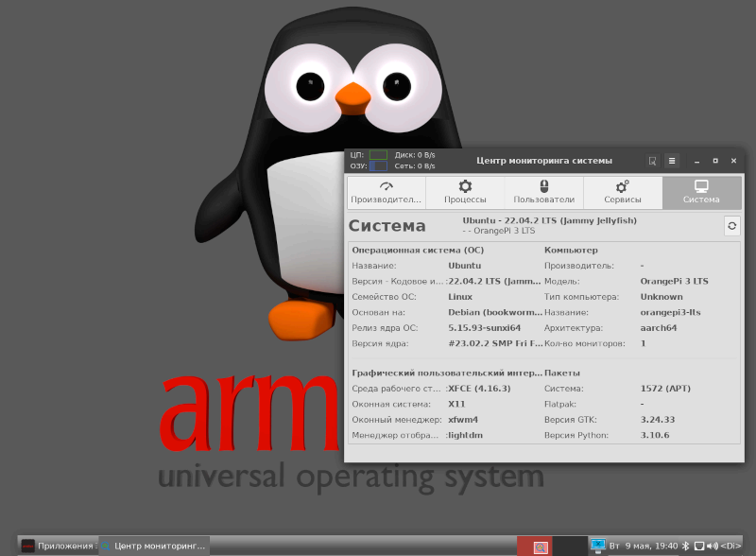Switch to the second dark workspace

coord(569,546)
